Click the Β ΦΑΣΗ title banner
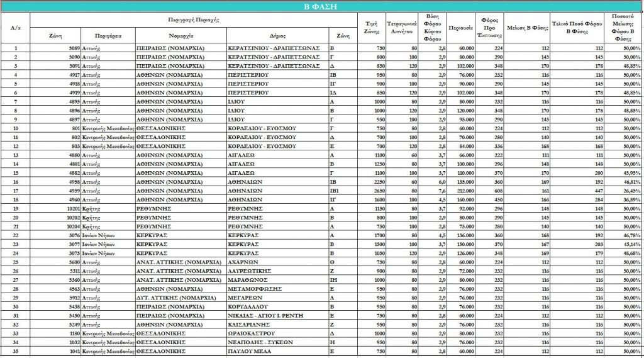The width and height of the screenshot is (644, 358). (x=321, y=6)
